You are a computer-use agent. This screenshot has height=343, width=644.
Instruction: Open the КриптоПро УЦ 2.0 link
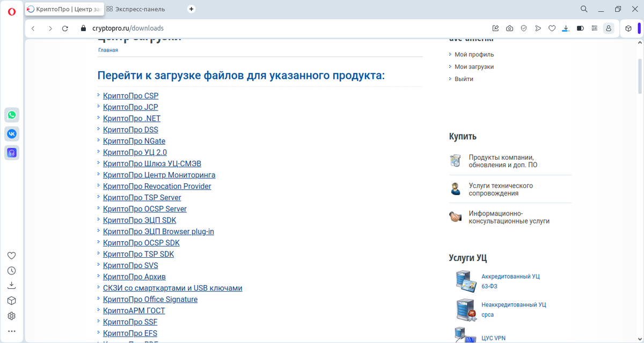tap(135, 152)
